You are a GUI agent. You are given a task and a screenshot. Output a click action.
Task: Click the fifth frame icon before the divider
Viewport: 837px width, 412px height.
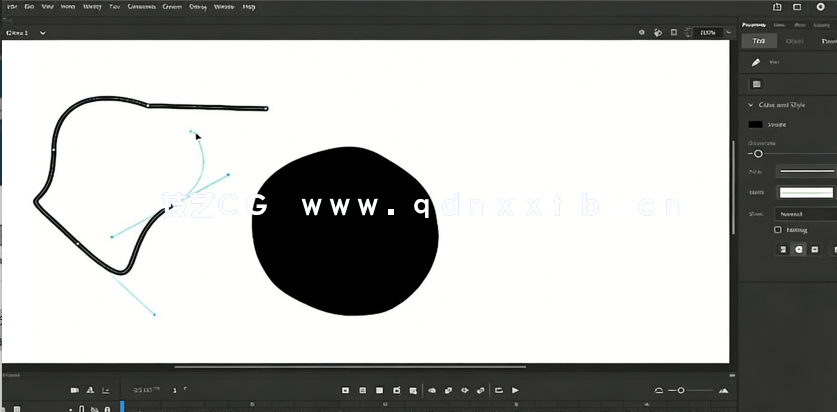coord(413,391)
